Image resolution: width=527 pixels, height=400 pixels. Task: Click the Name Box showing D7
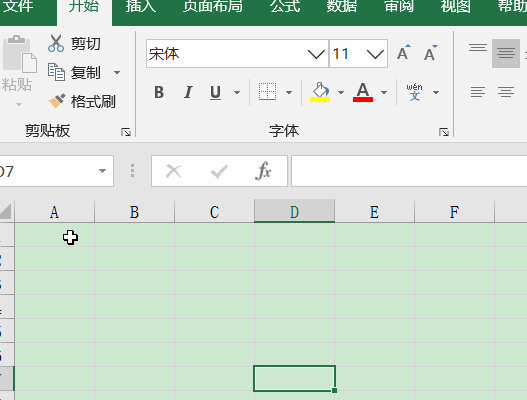45,171
